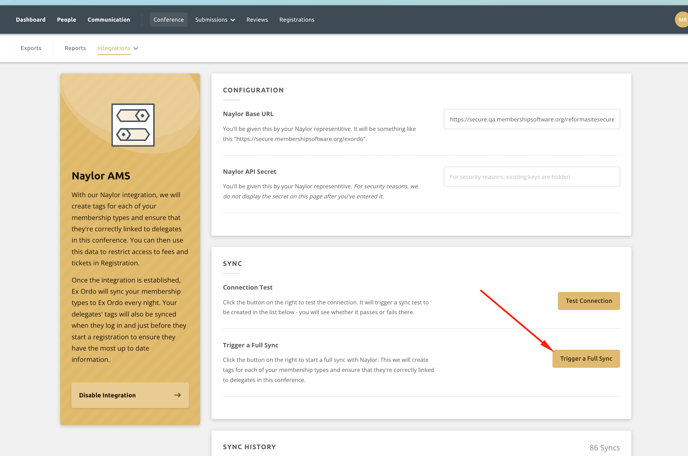The height and width of the screenshot is (456, 688).
Task: Click the Naylor AMS heading
Action: [x=101, y=176]
